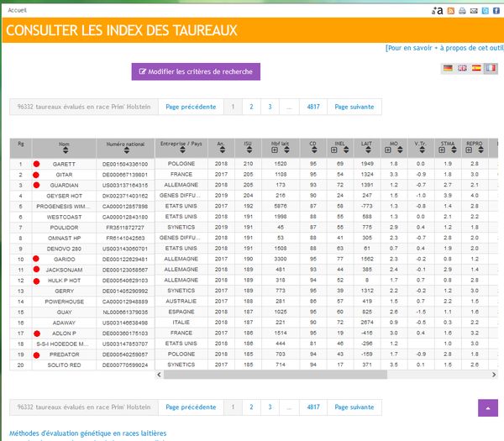Click the RSS feed icon

click(x=451, y=10)
